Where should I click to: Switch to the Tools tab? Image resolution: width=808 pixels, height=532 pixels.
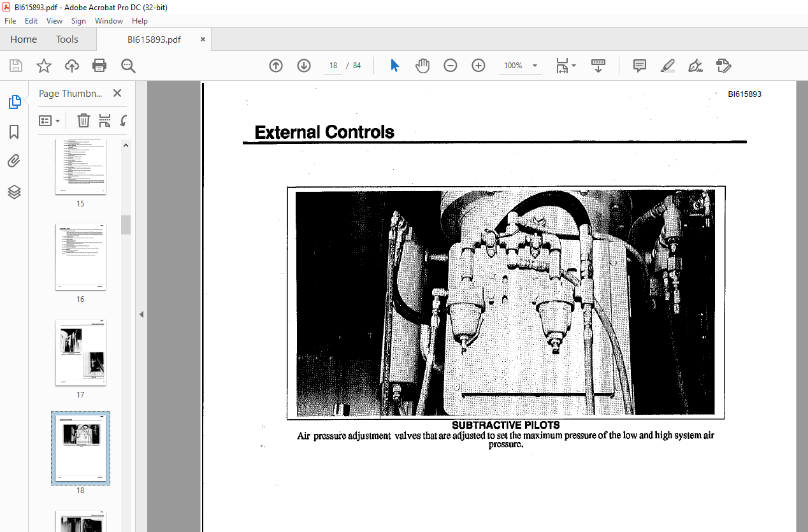click(x=67, y=40)
